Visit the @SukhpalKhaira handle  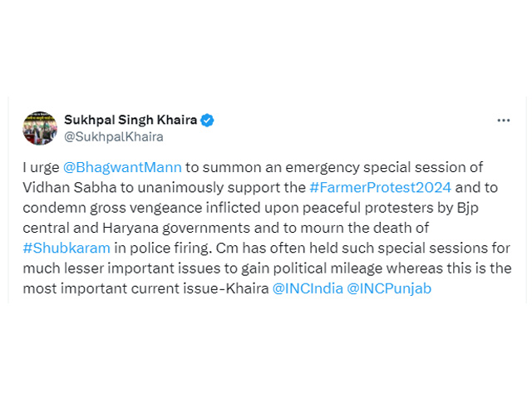pos(114,136)
